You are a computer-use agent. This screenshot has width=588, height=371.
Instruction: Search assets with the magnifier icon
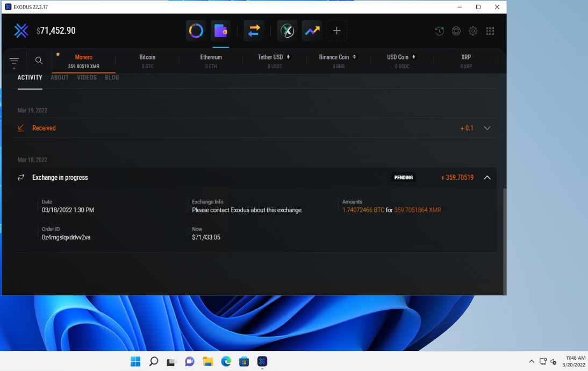[x=39, y=60]
